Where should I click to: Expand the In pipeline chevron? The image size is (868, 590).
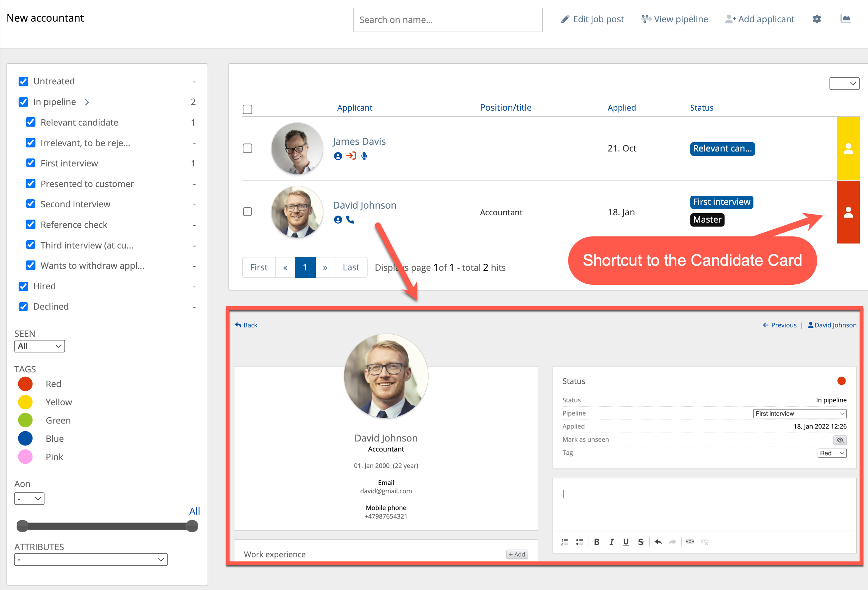[x=87, y=102]
